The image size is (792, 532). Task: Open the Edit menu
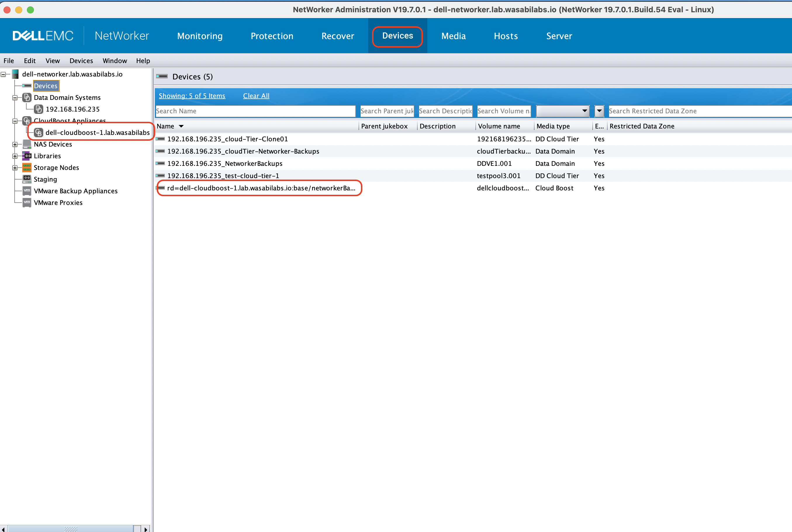pos(30,61)
